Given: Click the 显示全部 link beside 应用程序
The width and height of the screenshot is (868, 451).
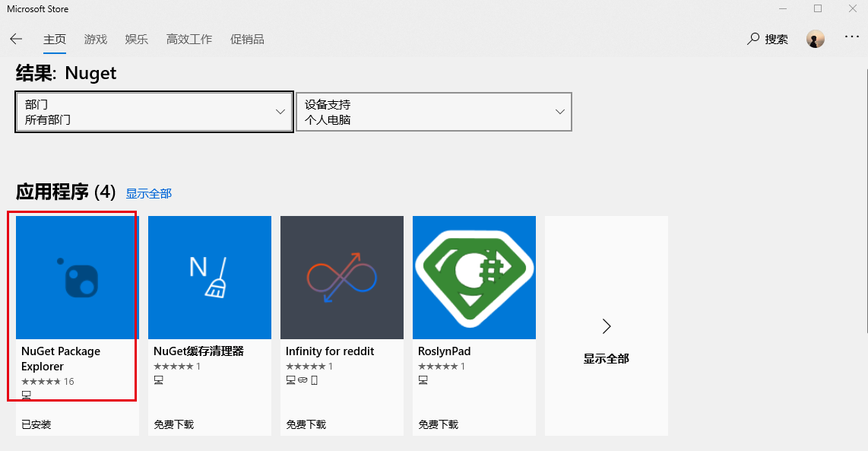Looking at the screenshot, I should click(149, 193).
